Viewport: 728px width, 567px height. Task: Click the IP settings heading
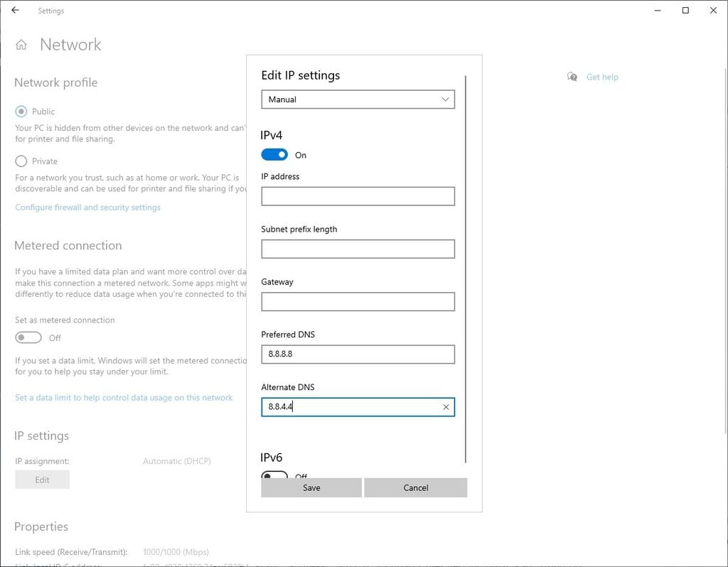coord(42,436)
